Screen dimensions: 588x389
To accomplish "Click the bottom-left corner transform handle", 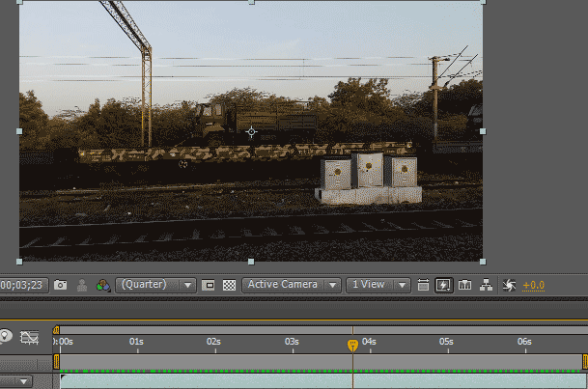I will point(19,262).
